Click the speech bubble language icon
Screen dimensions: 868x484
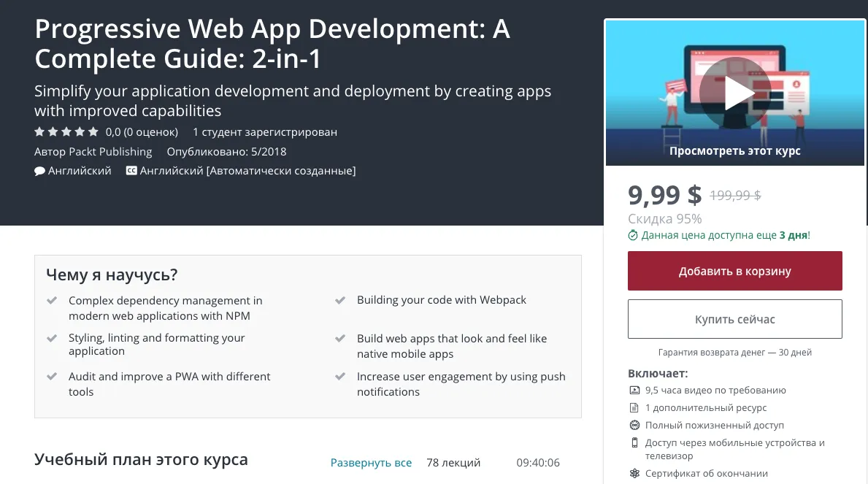coord(39,171)
